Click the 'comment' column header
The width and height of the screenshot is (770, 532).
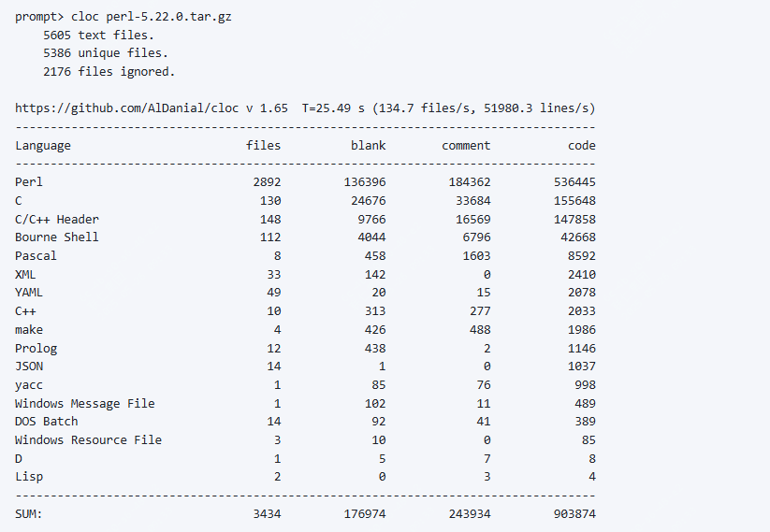[466, 145]
